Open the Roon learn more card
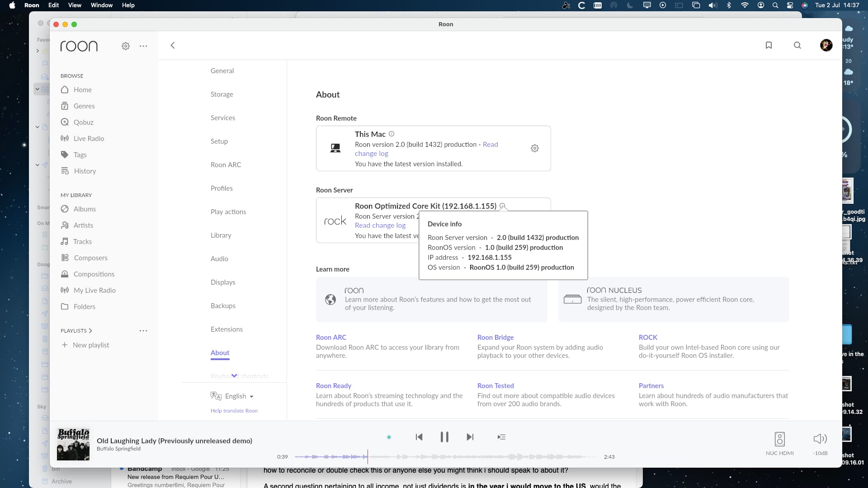 tap(431, 299)
